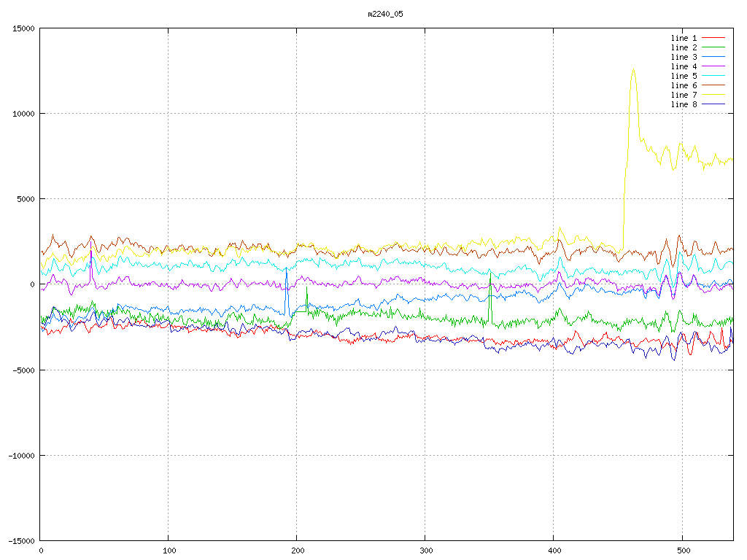Click the magenta spike near x=40
The height and width of the screenshot is (560, 747).
91,252
